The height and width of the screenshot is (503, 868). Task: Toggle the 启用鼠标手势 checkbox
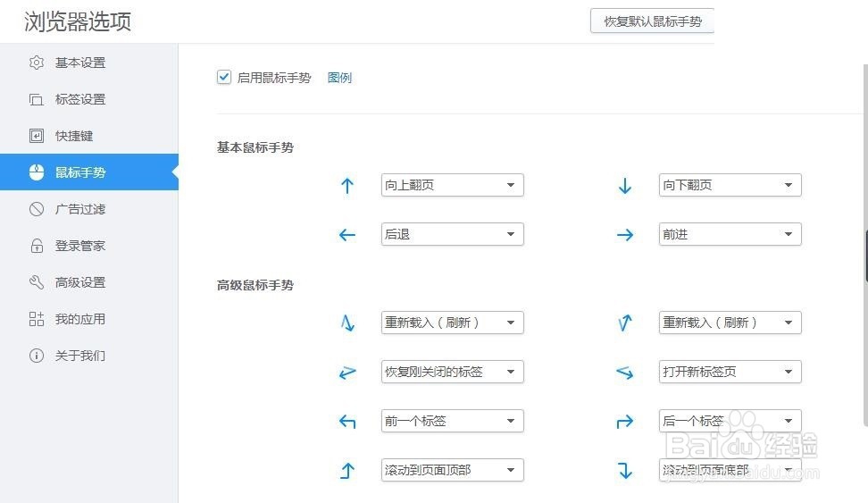[x=224, y=78]
